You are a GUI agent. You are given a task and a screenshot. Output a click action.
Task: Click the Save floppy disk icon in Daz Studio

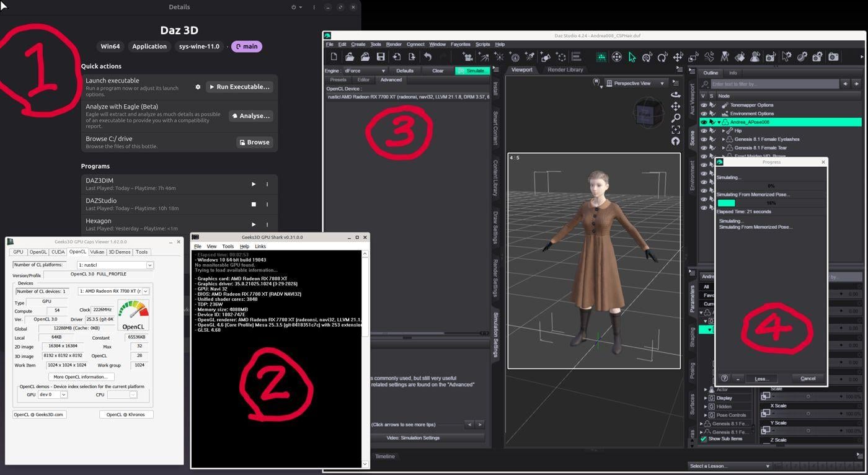click(381, 57)
